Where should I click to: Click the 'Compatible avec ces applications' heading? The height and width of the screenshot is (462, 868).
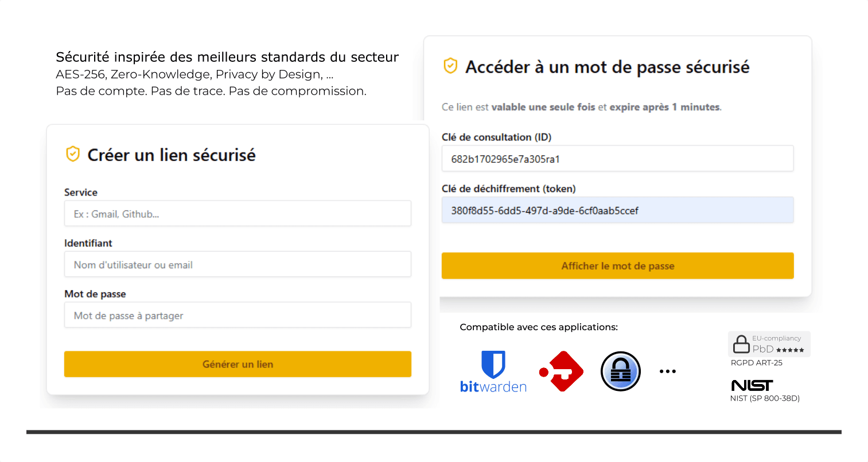[x=539, y=327]
